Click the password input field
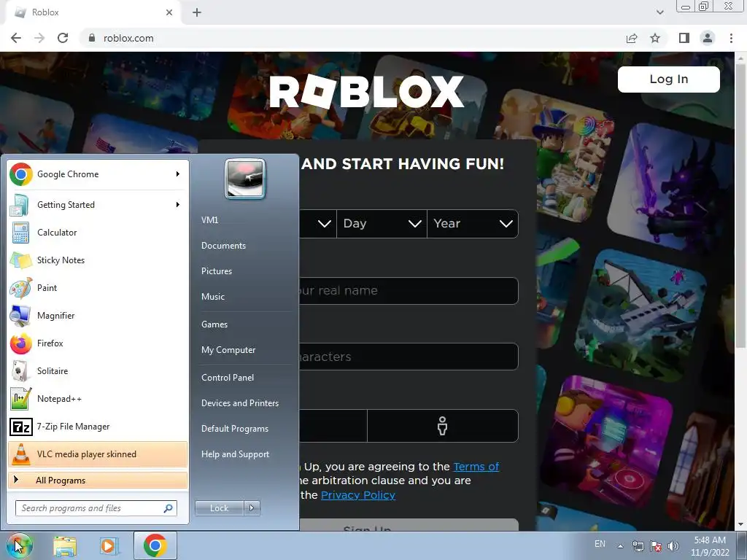The width and height of the screenshot is (747, 560). click(409, 357)
